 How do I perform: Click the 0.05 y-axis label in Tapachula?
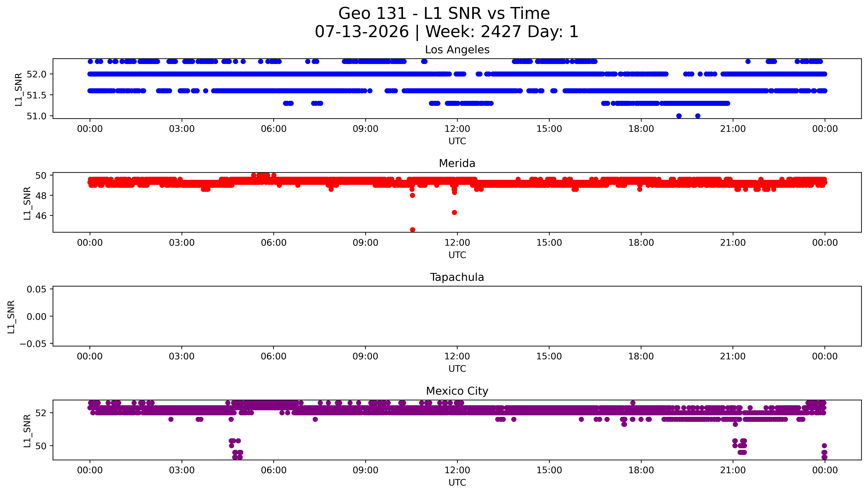(37, 289)
